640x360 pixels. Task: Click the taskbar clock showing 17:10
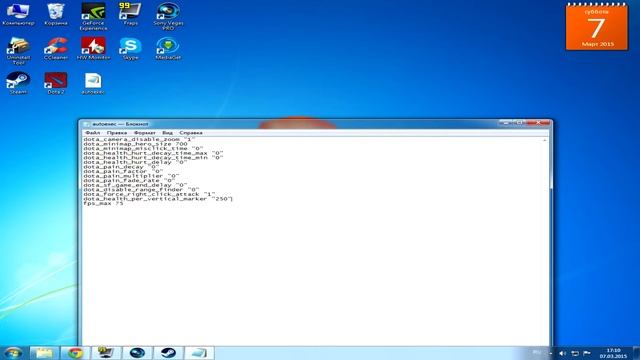pos(613,353)
